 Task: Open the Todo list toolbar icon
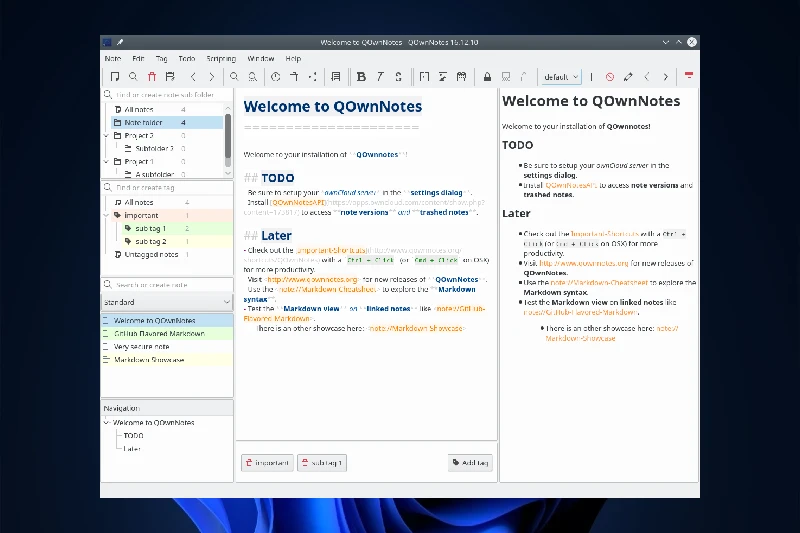(x=336, y=77)
